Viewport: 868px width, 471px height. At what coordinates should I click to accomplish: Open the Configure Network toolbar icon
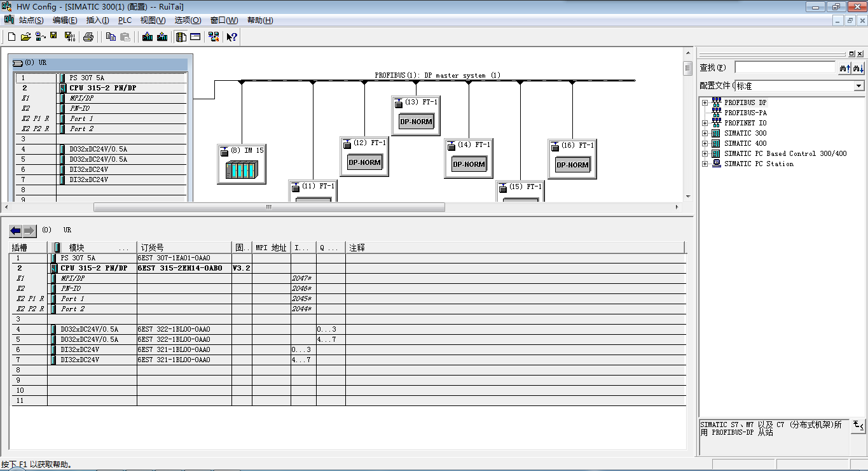tap(214, 37)
